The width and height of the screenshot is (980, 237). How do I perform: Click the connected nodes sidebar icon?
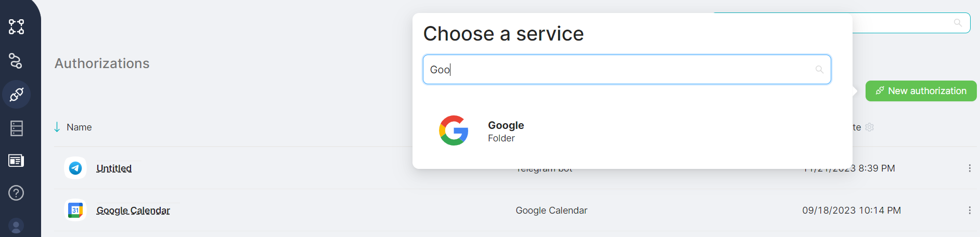pos(16,61)
